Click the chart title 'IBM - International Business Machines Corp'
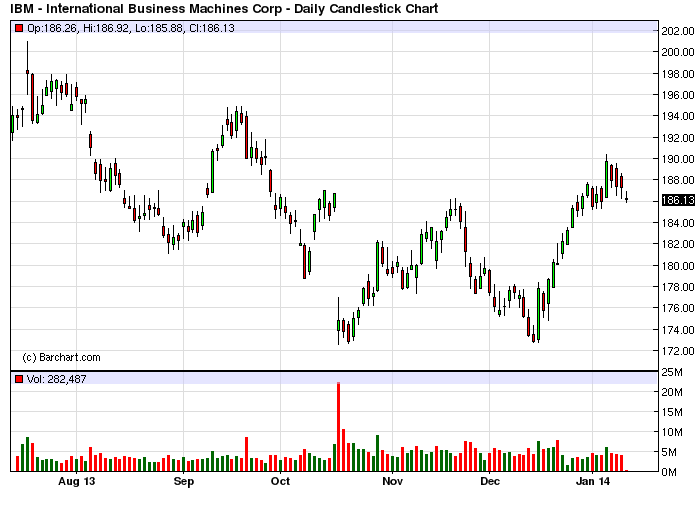The height and width of the screenshot is (512, 700). click(150, 8)
